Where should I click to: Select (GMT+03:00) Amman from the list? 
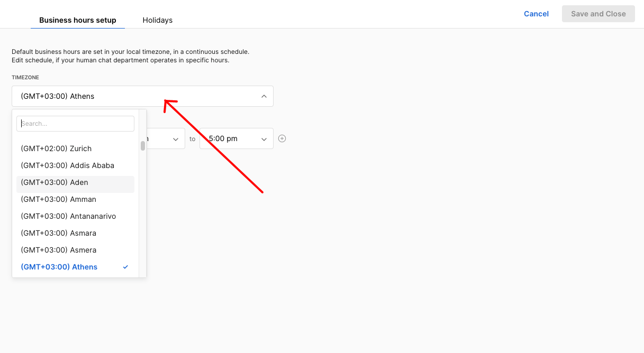[58, 199]
